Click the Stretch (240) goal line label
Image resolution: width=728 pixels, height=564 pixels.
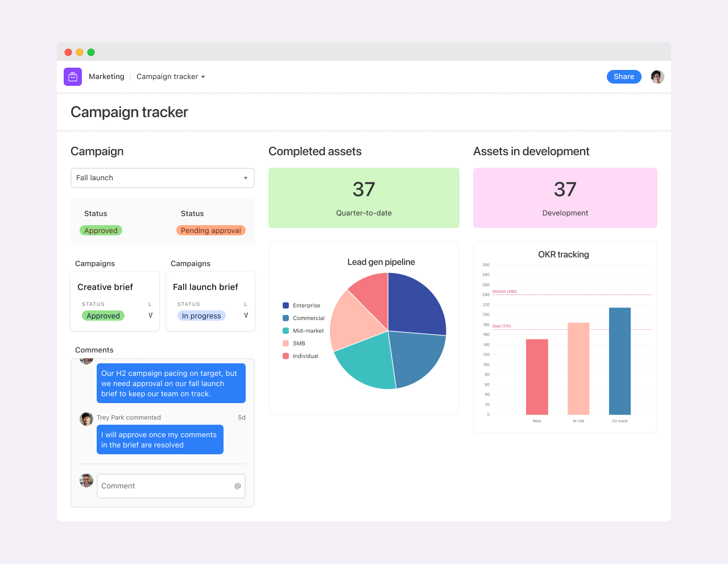pyautogui.click(x=504, y=291)
